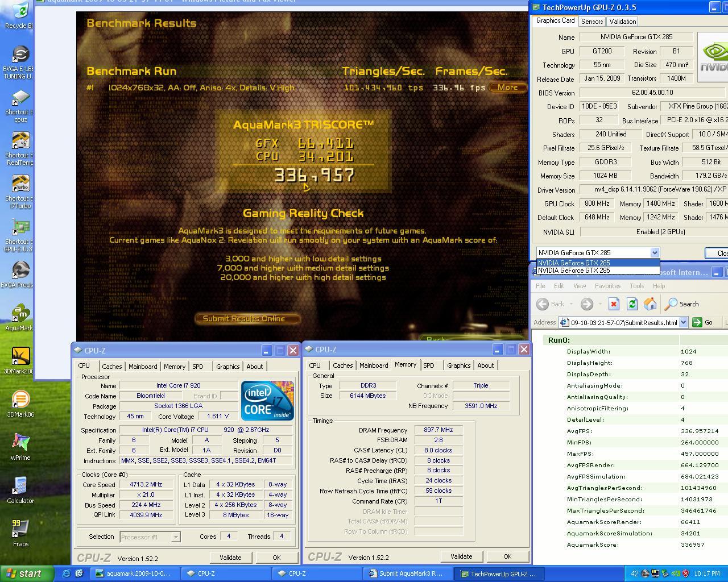The image size is (728, 582).
Task: Click Core Speed 4713.2 MHz value in CPU-Z
Action: coord(146,485)
